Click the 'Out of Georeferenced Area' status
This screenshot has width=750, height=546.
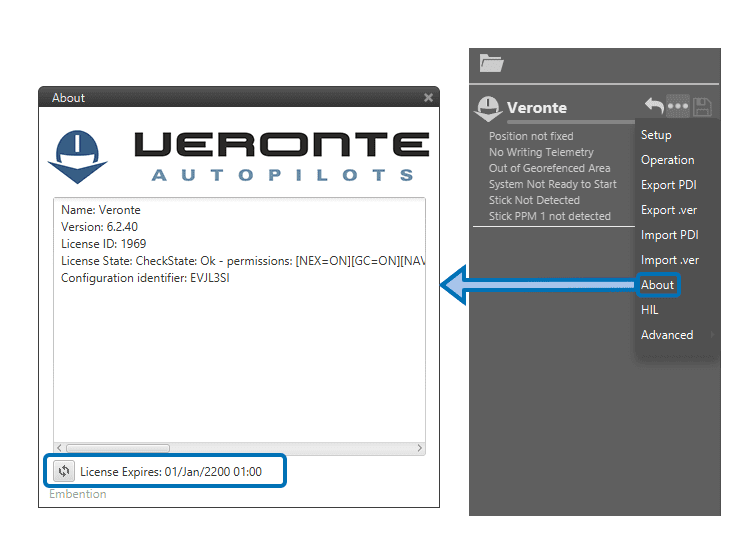[x=549, y=168]
